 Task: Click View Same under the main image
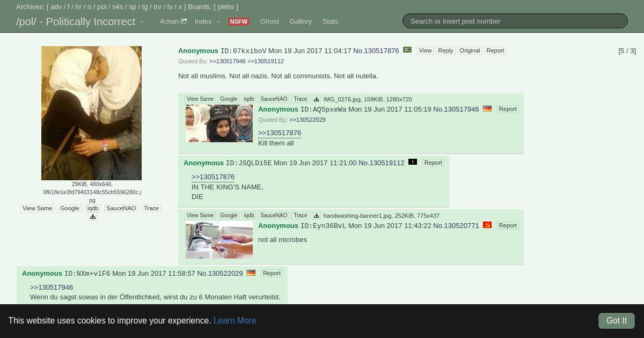[x=38, y=208]
